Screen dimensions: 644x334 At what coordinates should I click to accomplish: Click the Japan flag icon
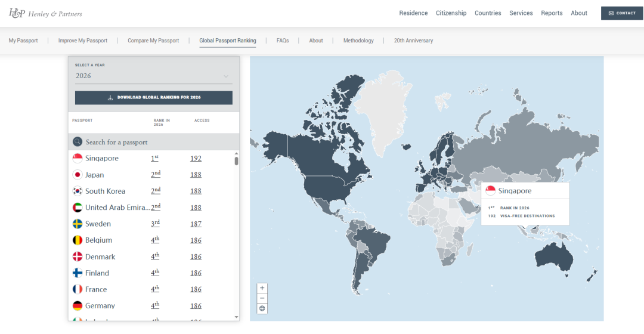[77, 175]
